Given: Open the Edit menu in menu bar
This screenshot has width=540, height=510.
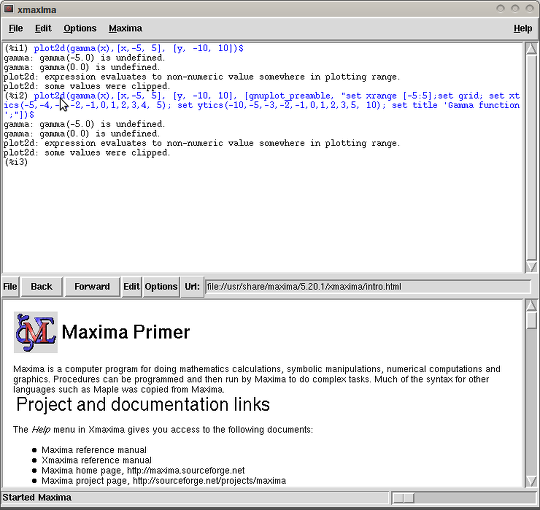Looking at the screenshot, I should pyautogui.click(x=43, y=28).
